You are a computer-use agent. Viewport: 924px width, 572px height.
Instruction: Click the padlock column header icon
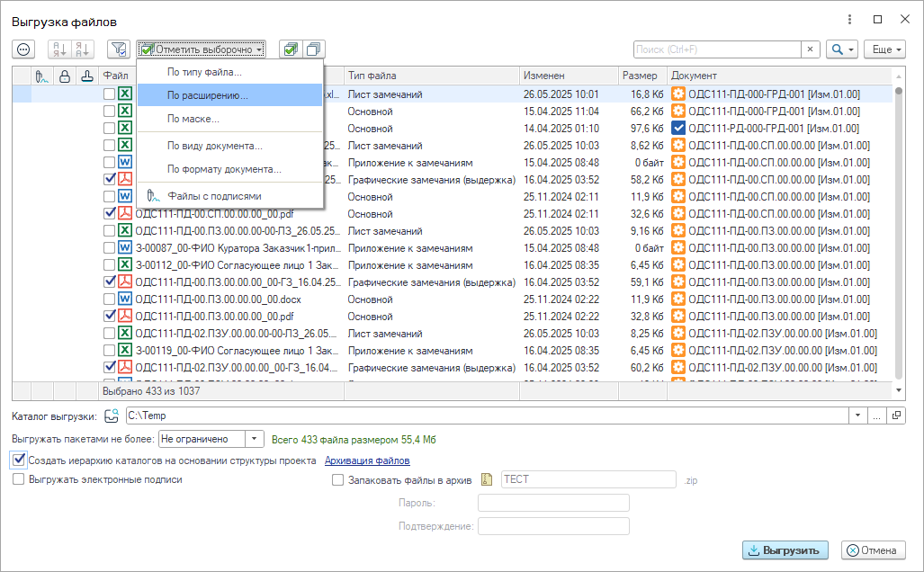pyautogui.click(x=65, y=76)
